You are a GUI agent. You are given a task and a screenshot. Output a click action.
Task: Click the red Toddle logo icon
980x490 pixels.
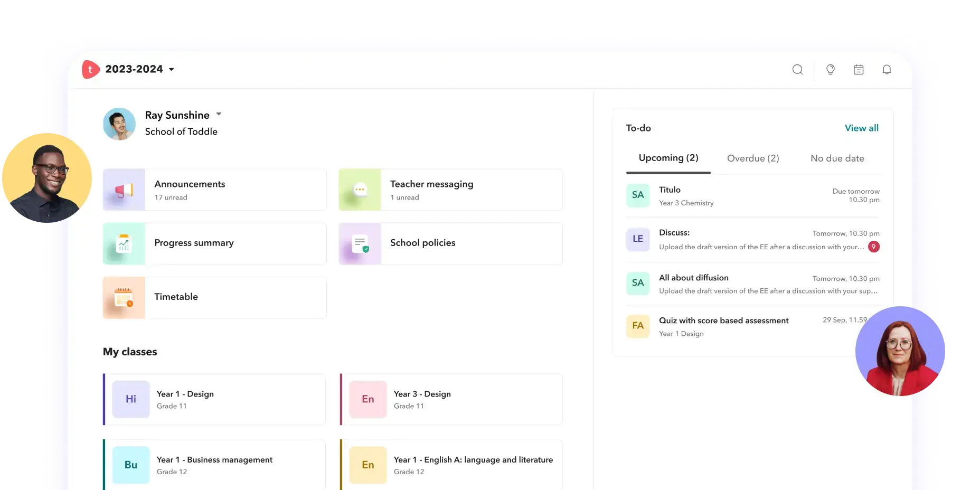point(90,69)
